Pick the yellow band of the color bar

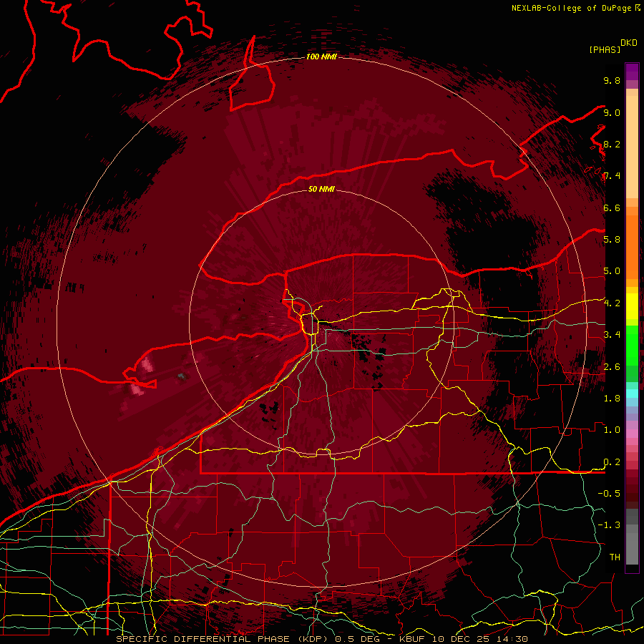click(x=632, y=306)
